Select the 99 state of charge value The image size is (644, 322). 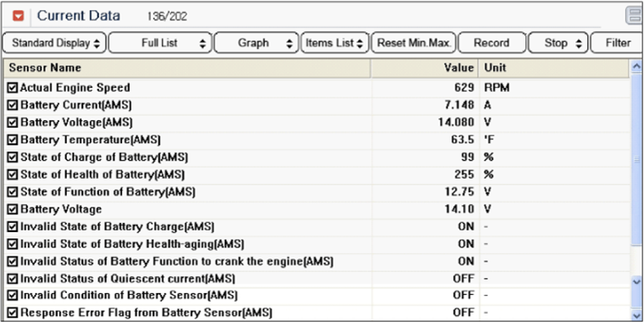[x=468, y=157]
